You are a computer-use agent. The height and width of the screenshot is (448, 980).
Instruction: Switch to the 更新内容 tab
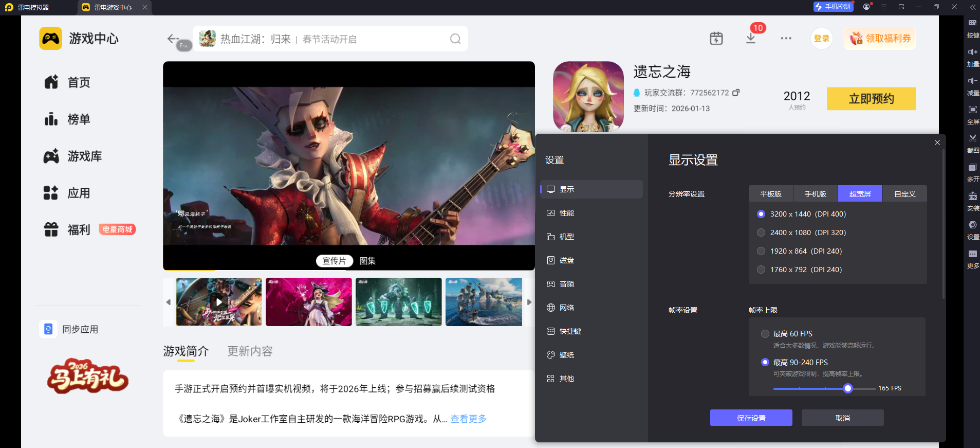250,351
